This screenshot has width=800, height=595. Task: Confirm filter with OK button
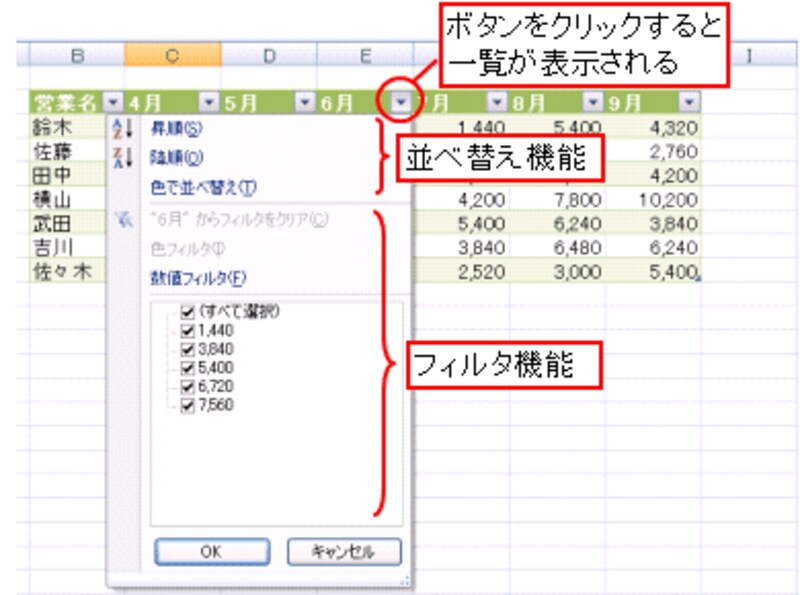tap(212, 552)
